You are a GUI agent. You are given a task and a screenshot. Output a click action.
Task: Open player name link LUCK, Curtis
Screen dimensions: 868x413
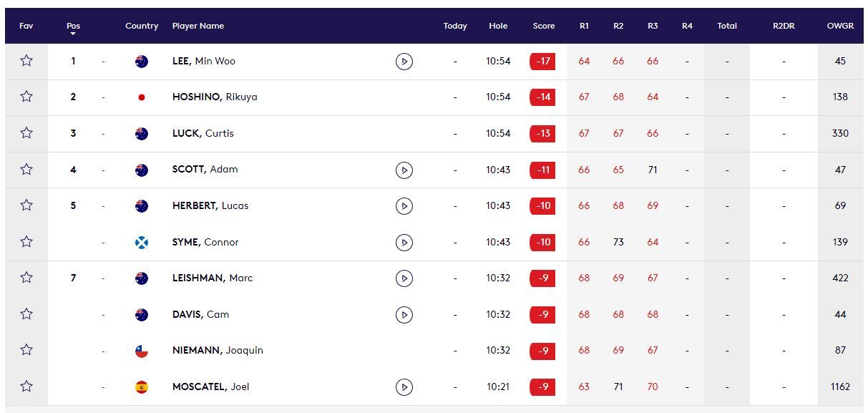click(203, 134)
